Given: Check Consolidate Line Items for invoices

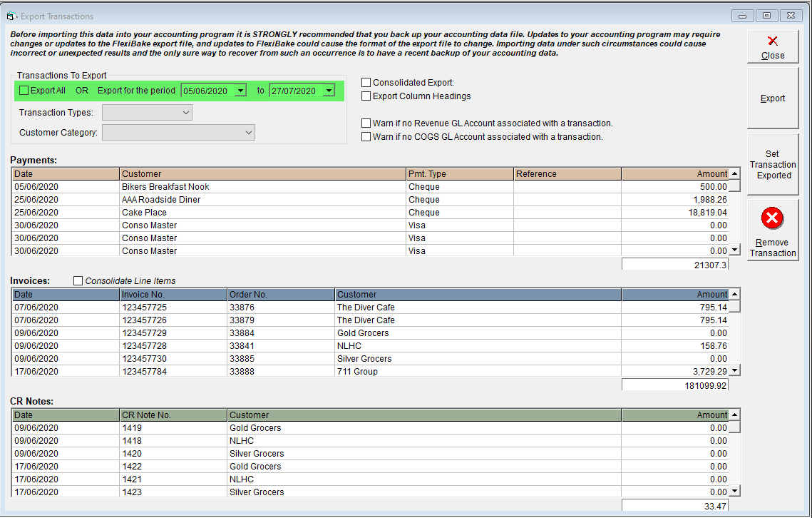Looking at the screenshot, I should (78, 281).
